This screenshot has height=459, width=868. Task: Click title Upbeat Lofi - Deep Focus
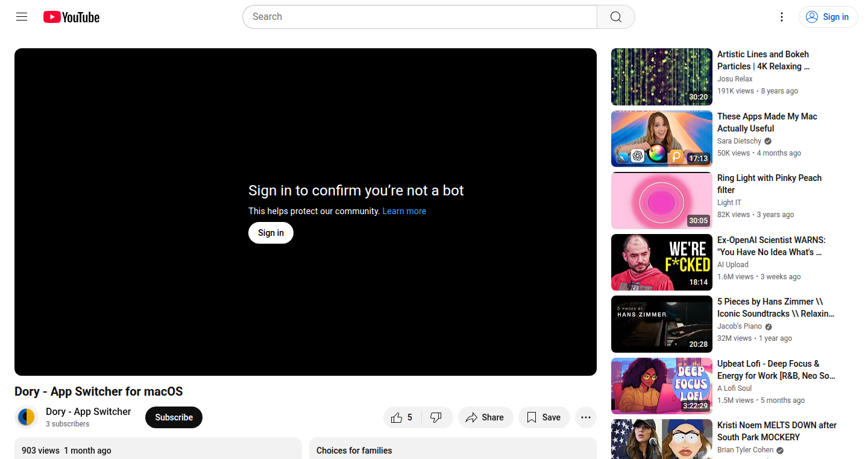(776, 370)
